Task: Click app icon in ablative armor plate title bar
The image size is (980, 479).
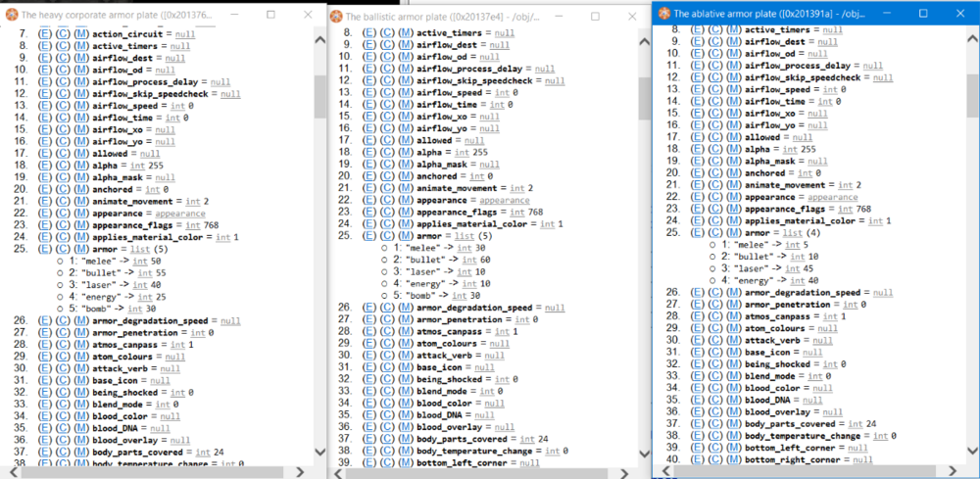Action: (664, 13)
